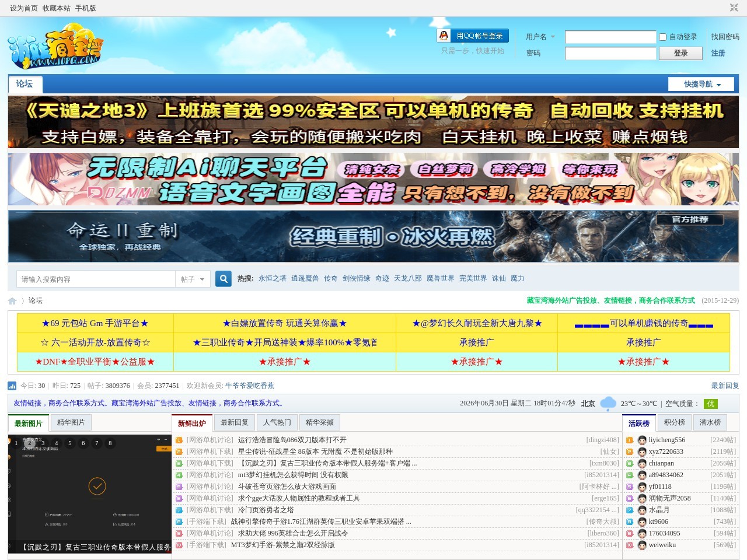Image resolution: width=747 pixels, height=560 pixels.
Task: Click the blue search magnifier icon
Action: pos(223,279)
